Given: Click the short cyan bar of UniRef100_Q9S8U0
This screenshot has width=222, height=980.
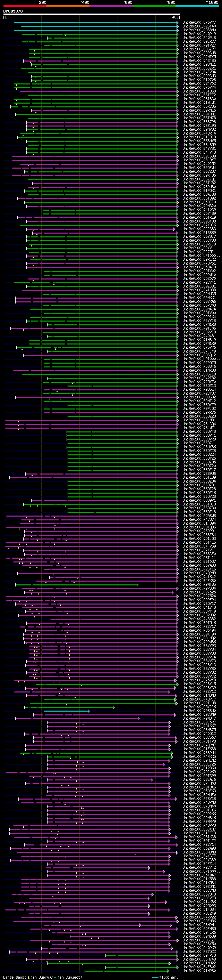Looking at the screenshot, I should [x=66, y=711].
